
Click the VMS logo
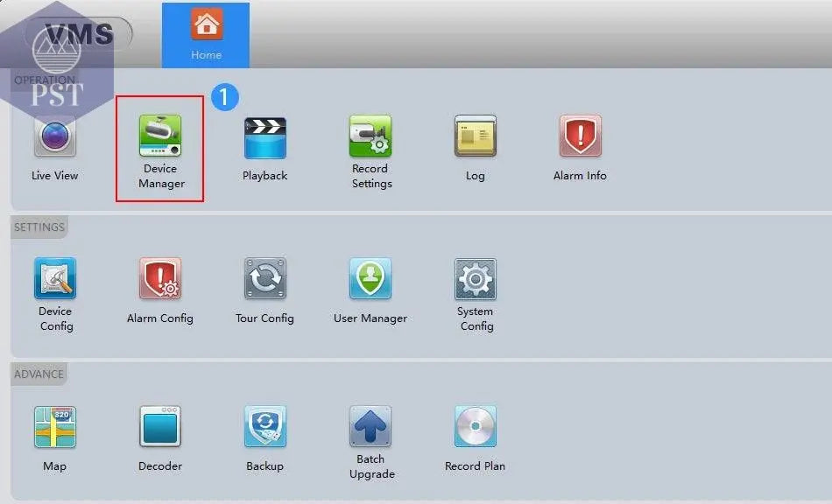coord(79,34)
